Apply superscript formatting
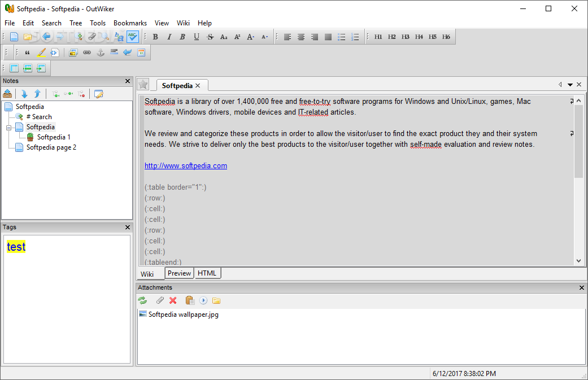 point(237,37)
